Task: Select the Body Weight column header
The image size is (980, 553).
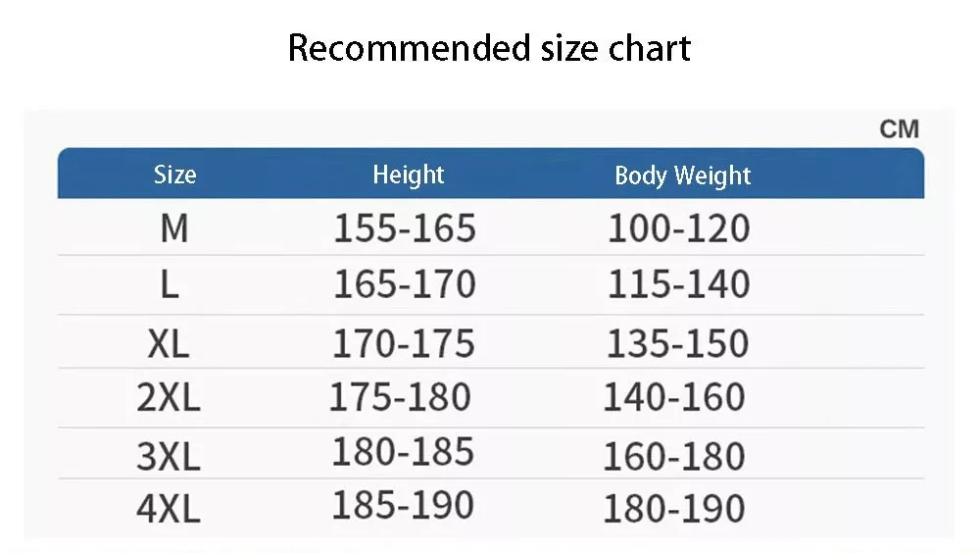Action: [x=682, y=176]
